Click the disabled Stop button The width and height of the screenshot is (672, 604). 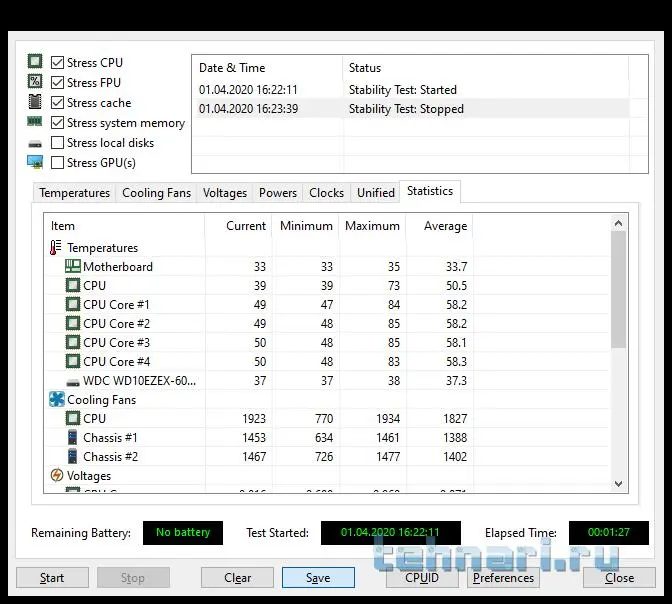133,578
